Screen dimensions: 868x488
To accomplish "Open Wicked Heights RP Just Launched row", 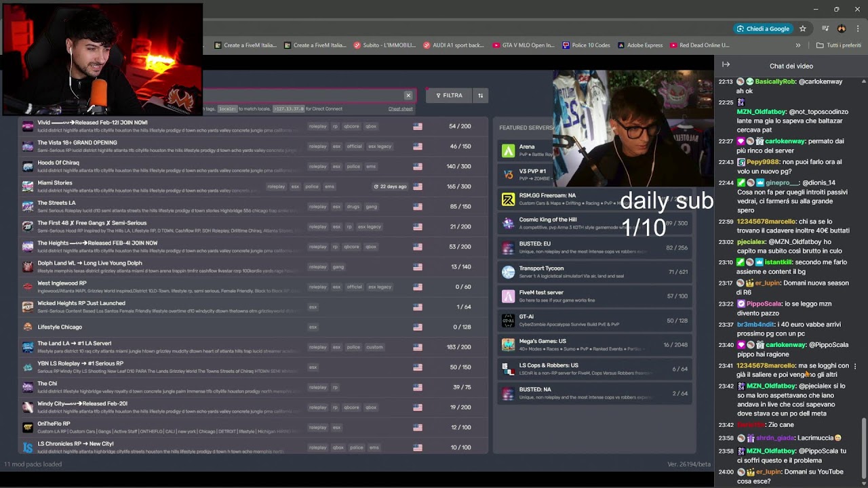I will coord(252,307).
